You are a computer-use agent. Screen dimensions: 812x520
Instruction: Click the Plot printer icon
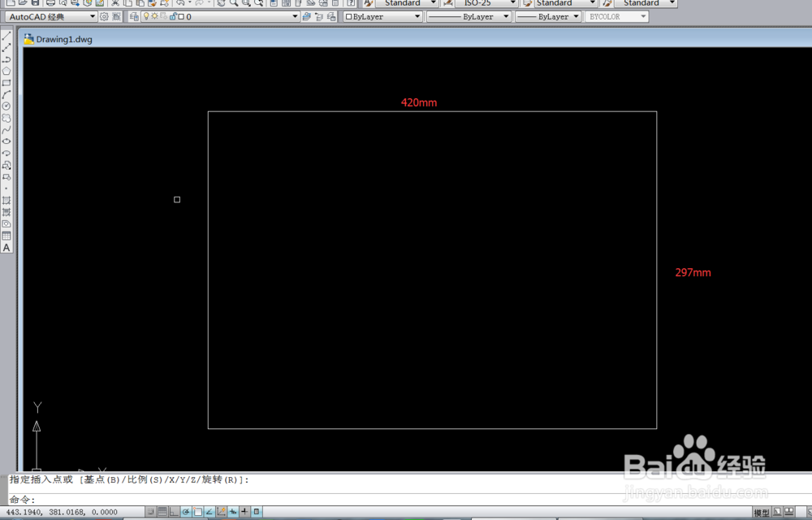click(x=50, y=2)
